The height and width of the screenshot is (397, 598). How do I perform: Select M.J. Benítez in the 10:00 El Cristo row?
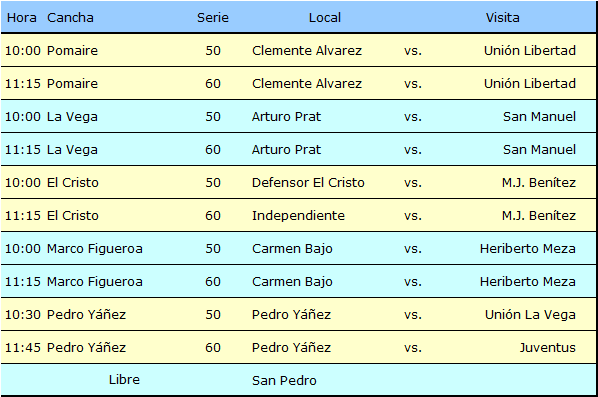[x=539, y=182]
